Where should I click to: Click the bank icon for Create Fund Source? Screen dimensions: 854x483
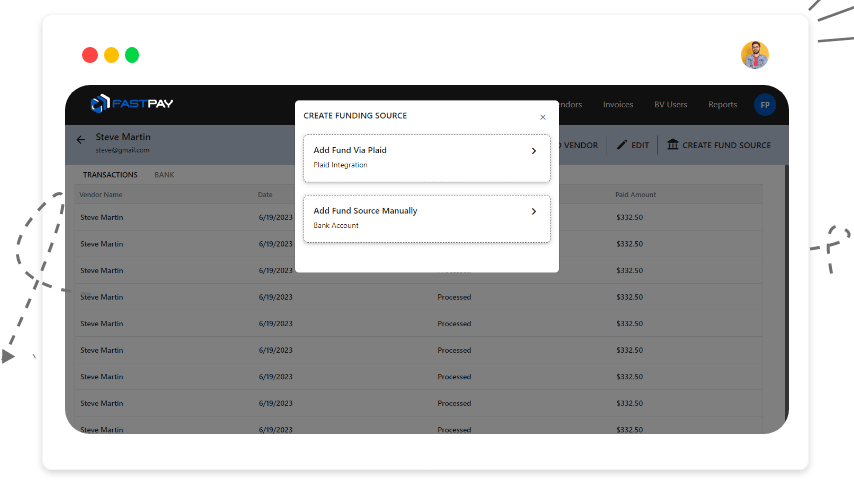coord(673,145)
